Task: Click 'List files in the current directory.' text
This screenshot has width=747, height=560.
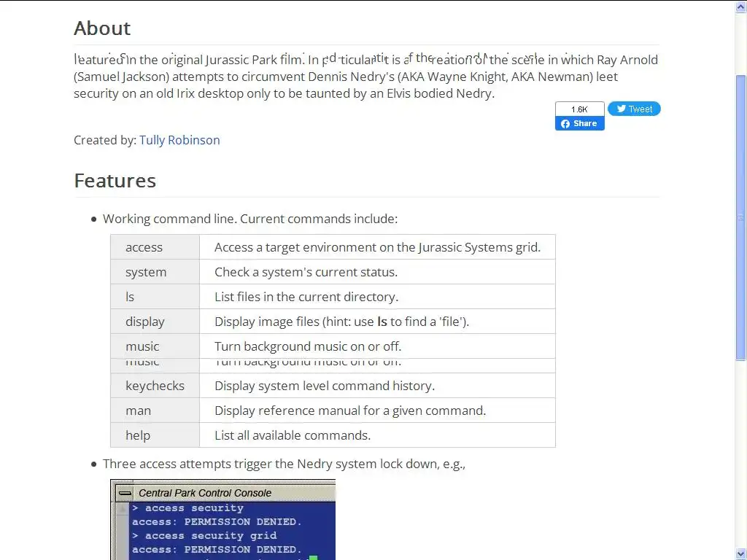Action: pyautogui.click(x=306, y=297)
